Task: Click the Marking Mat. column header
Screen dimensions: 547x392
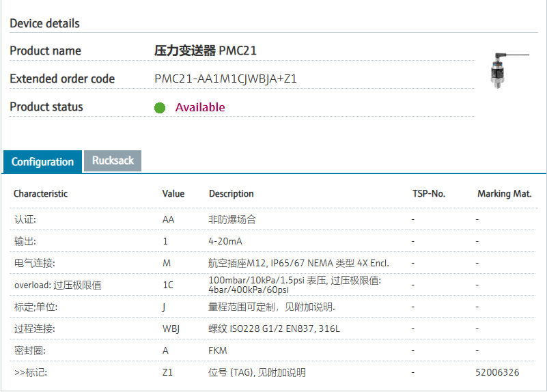Action: tap(504, 194)
